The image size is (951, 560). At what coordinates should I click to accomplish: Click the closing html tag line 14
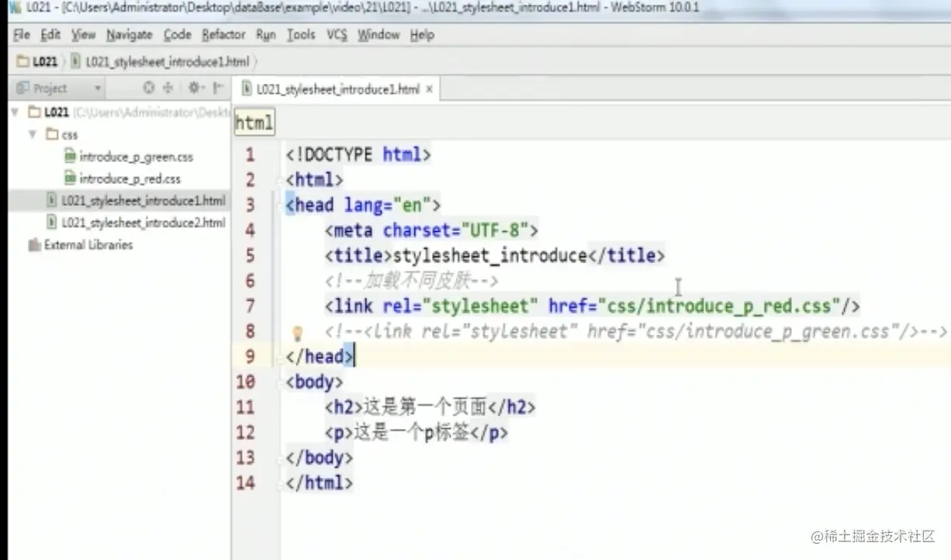320,482
